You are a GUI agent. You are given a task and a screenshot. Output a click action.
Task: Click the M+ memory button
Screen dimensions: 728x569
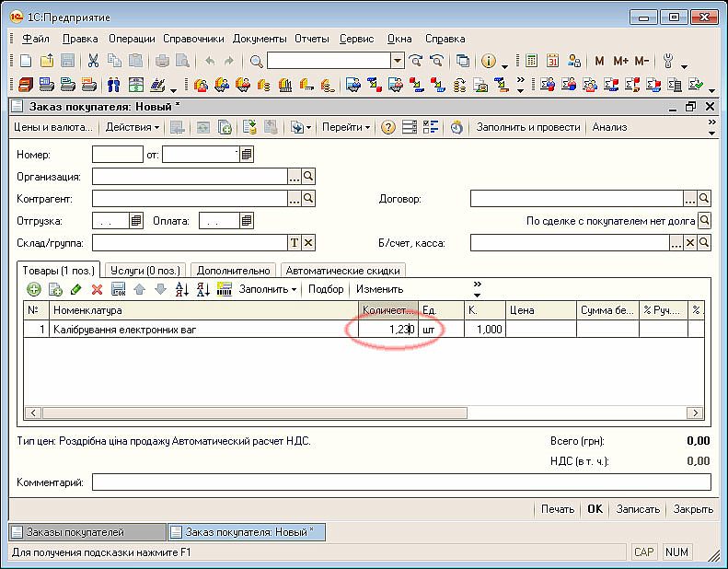coord(620,61)
